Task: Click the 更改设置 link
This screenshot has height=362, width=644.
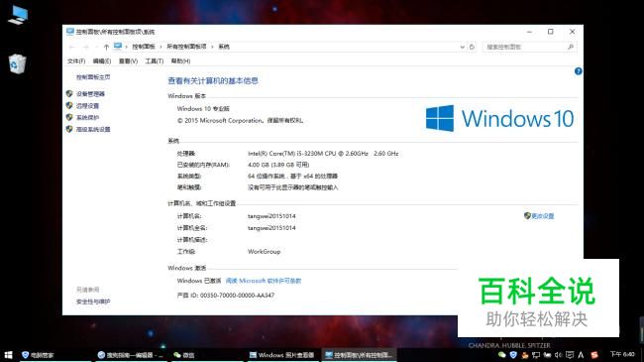Action: [543, 216]
